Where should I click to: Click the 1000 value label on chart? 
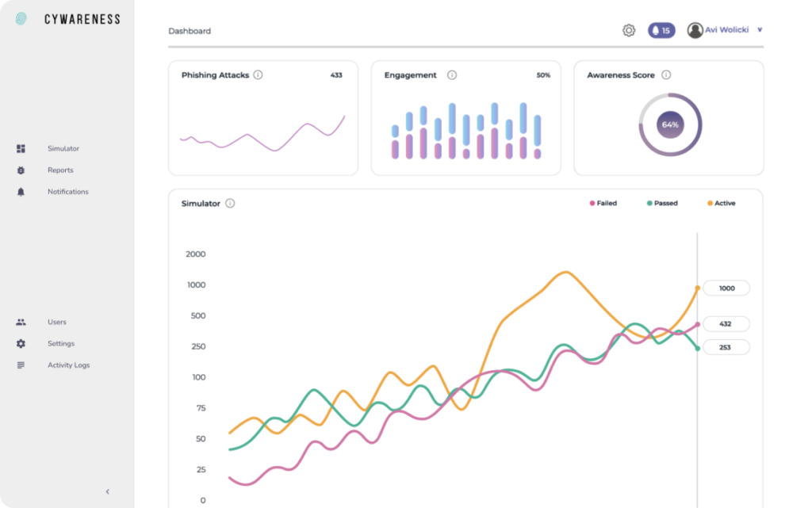click(x=726, y=288)
